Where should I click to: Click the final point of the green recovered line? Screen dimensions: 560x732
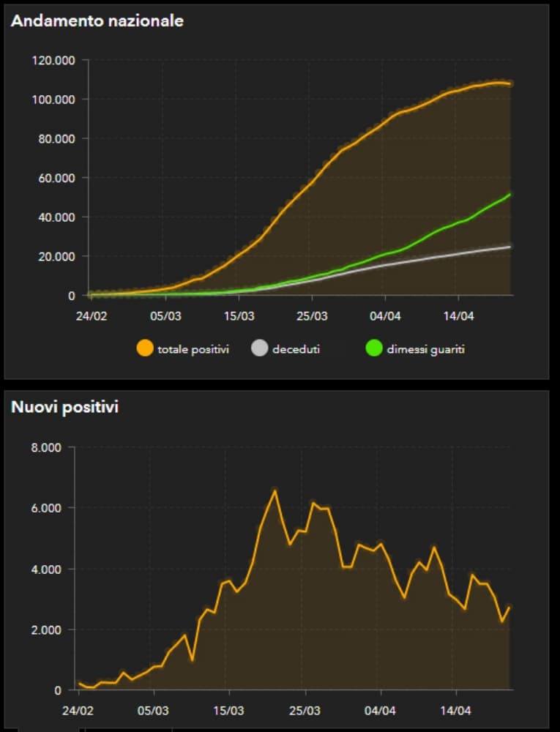(510, 194)
